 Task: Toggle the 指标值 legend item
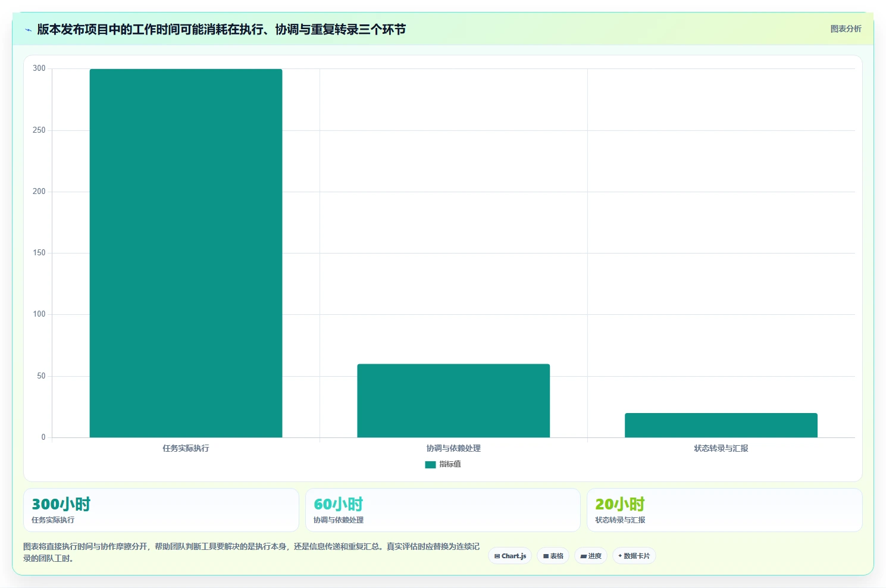(443, 464)
